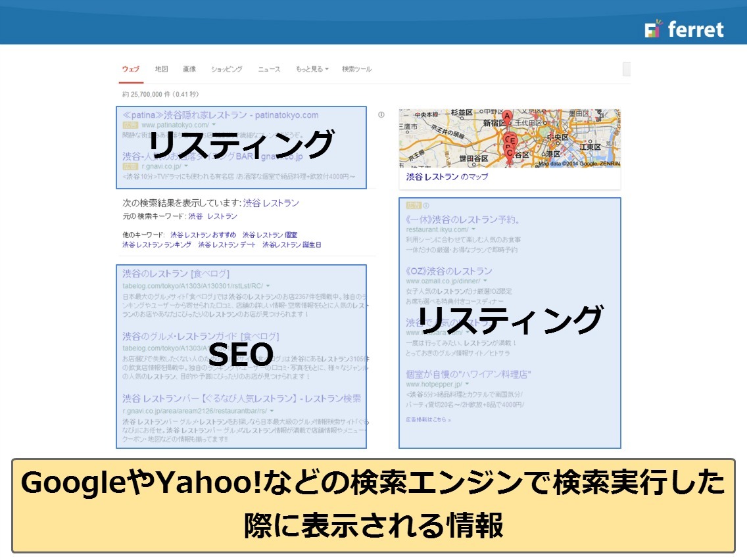Select 渋谷 レストラン デート suggestion
The width and height of the screenshot is (747, 560).
tap(227, 245)
